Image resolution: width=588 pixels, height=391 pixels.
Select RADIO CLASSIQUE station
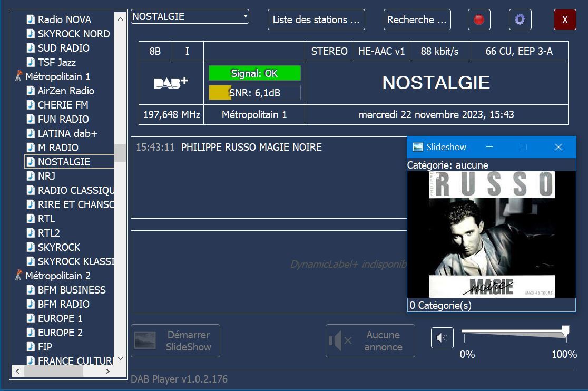(x=76, y=190)
